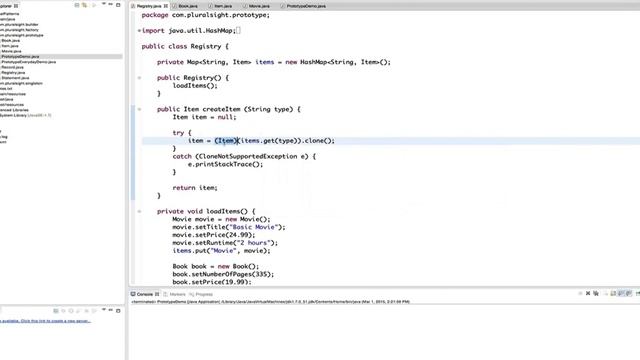This screenshot has width=640, height=360.
Task: Select Statement.java in Package Explorer
Action: (15, 78)
